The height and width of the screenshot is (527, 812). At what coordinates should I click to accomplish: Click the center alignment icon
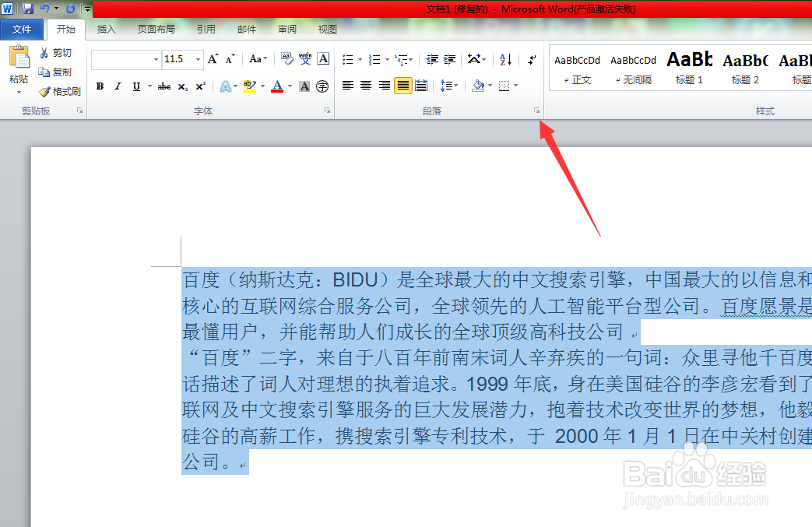pos(366,86)
